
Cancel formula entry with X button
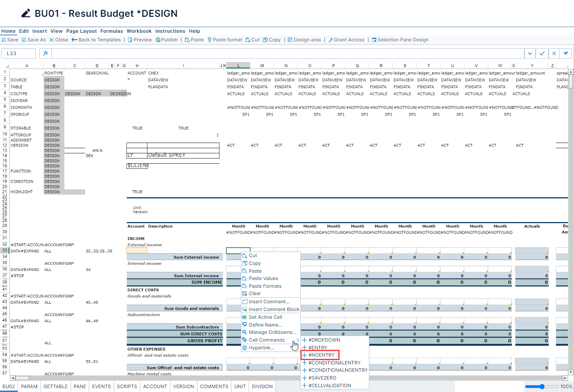pos(554,53)
